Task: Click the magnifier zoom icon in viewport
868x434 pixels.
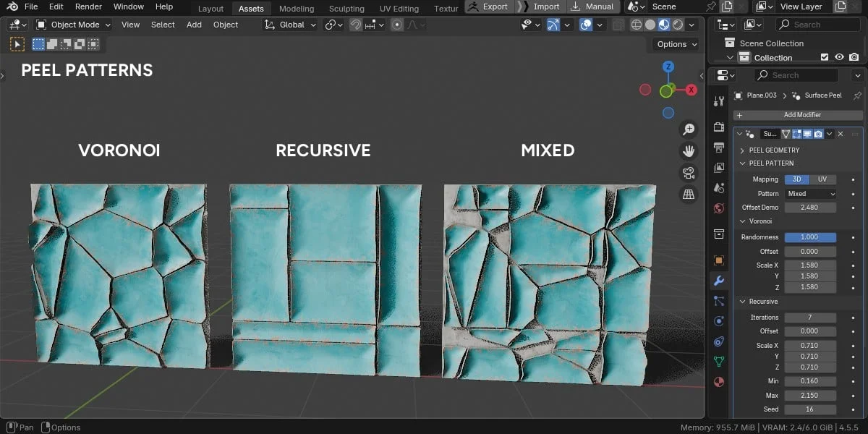Action: [689, 128]
